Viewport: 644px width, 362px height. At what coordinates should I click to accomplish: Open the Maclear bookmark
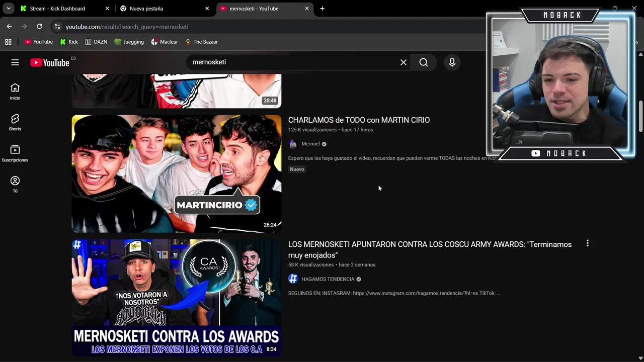pos(165,42)
